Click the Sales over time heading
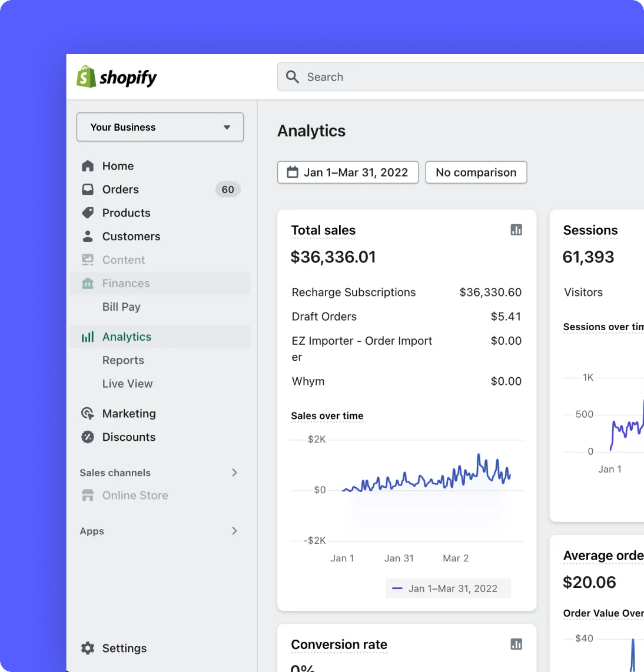Image resolution: width=644 pixels, height=672 pixels. click(x=327, y=415)
